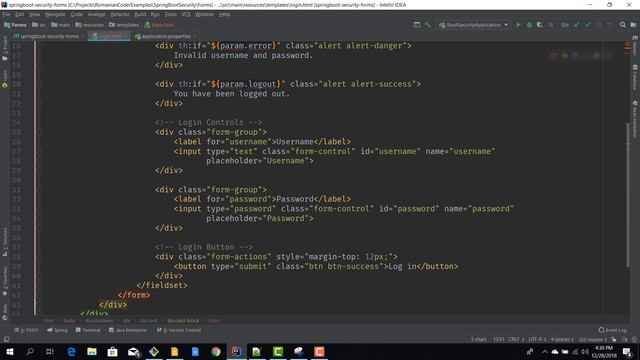Update project via blue VCS arrow icon
This screenshot has width=640, height=360.
[x=576, y=25]
